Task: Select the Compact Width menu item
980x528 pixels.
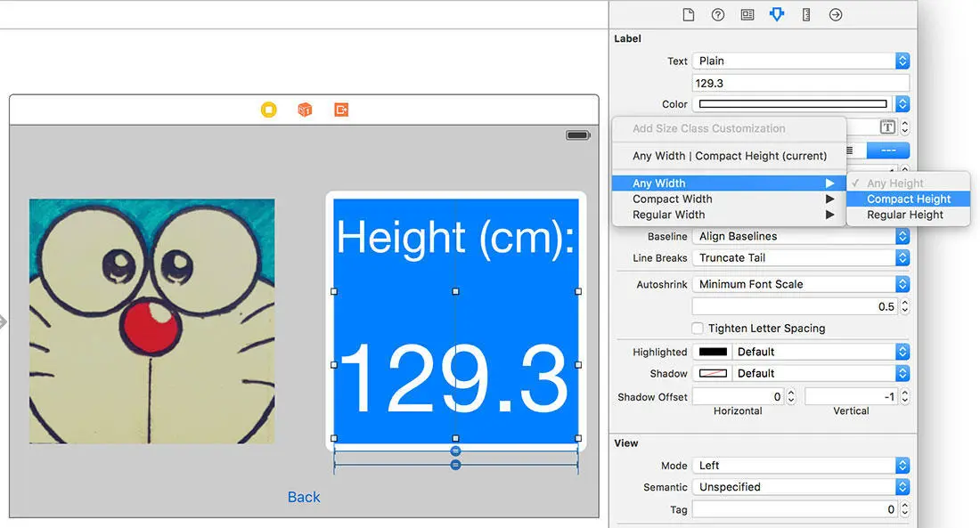Action: [x=730, y=199]
